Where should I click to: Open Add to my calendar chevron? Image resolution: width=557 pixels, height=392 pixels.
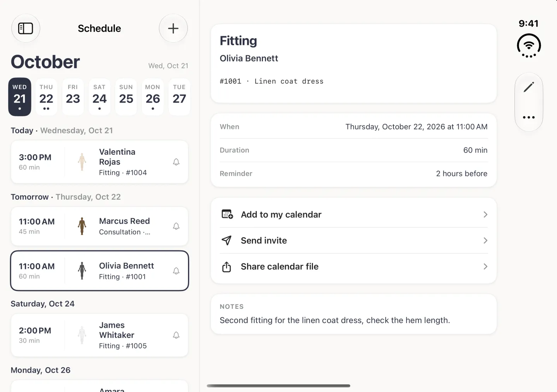[x=485, y=214]
